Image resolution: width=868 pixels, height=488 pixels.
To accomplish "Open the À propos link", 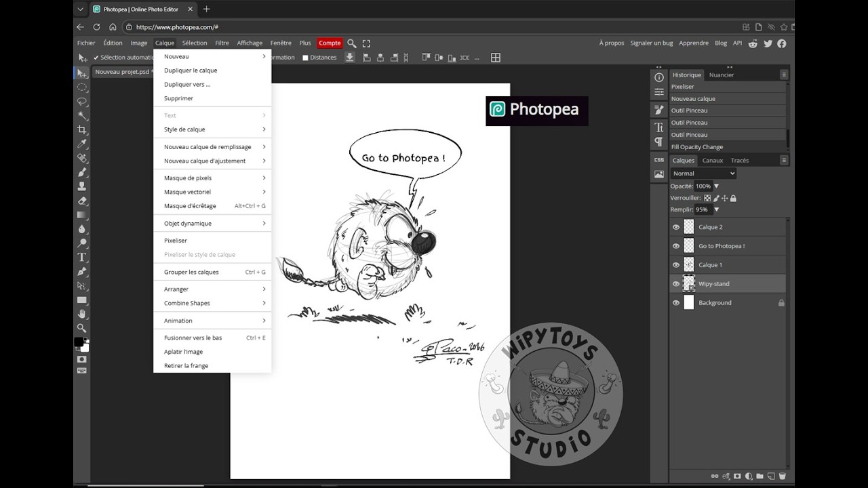I will pyautogui.click(x=612, y=43).
